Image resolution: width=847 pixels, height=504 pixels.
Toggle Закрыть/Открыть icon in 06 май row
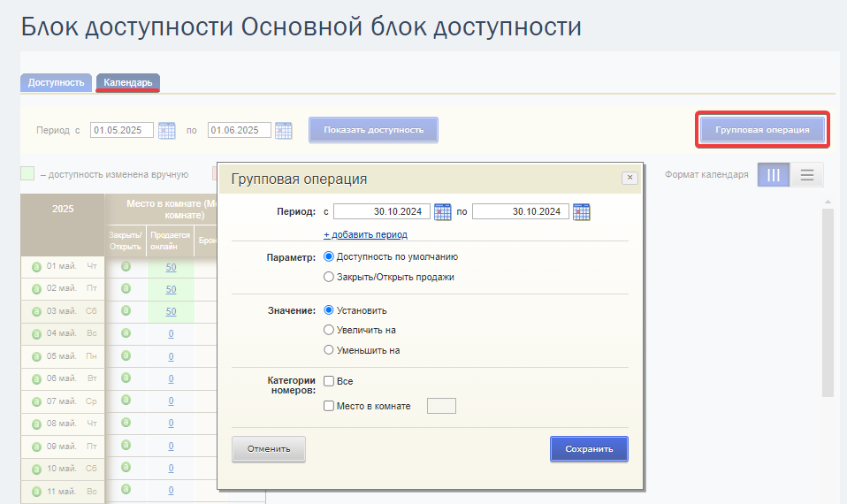tap(126, 377)
